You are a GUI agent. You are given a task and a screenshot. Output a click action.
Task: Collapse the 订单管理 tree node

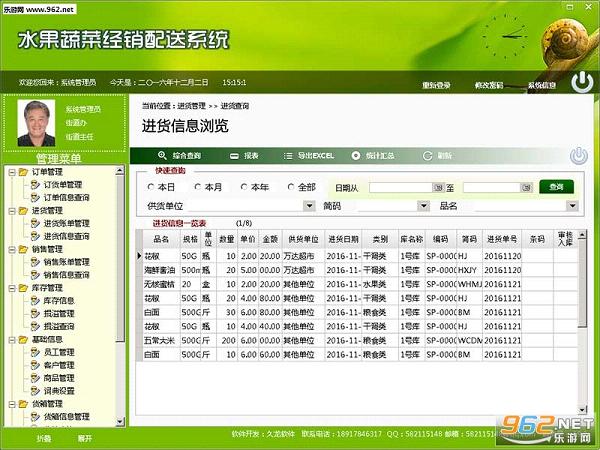(12, 172)
